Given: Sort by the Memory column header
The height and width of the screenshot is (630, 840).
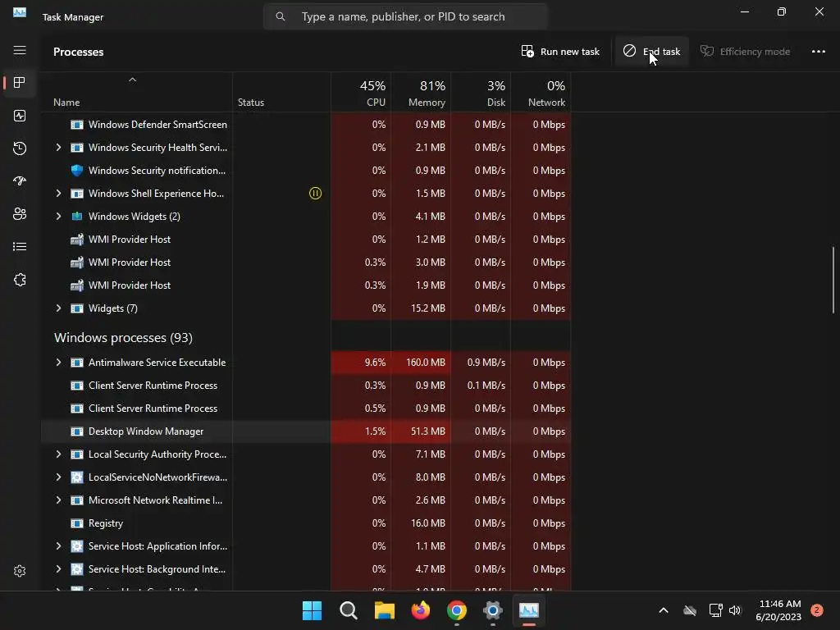Looking at the screenshot, I should pyautogui.click(x=421, y=93).
